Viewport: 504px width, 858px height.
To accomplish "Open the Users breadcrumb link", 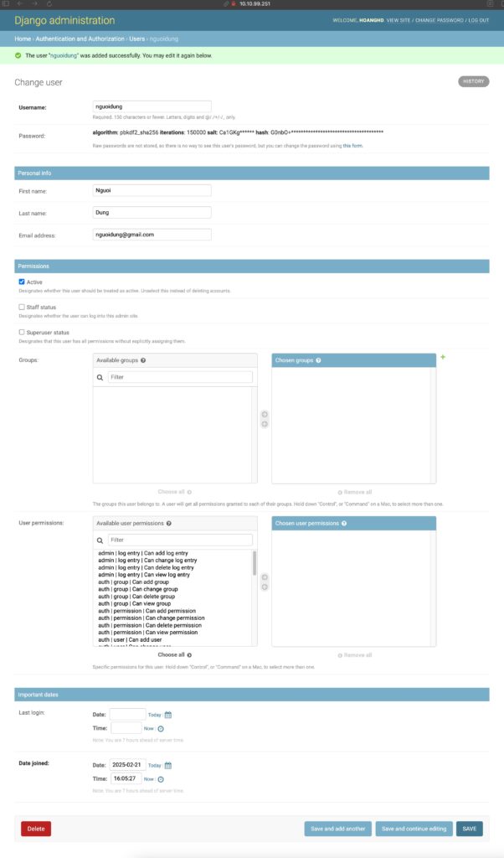I will pos(136,39).
